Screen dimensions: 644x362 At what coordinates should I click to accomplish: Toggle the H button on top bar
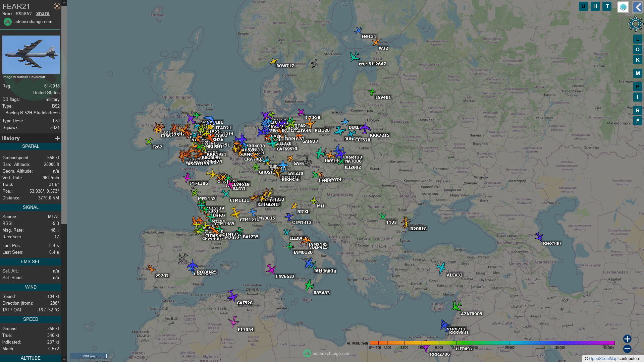pyautogui.click(x=595, y=6)
